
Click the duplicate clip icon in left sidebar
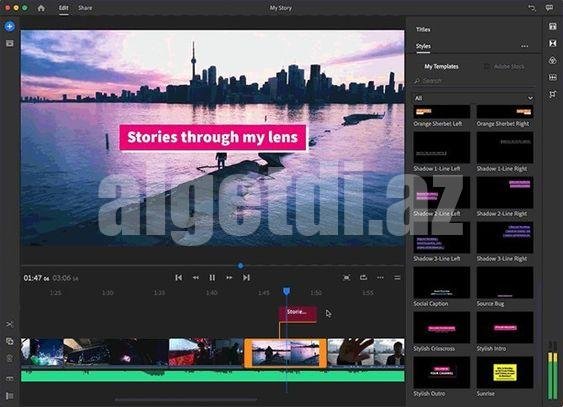[10, 341]
